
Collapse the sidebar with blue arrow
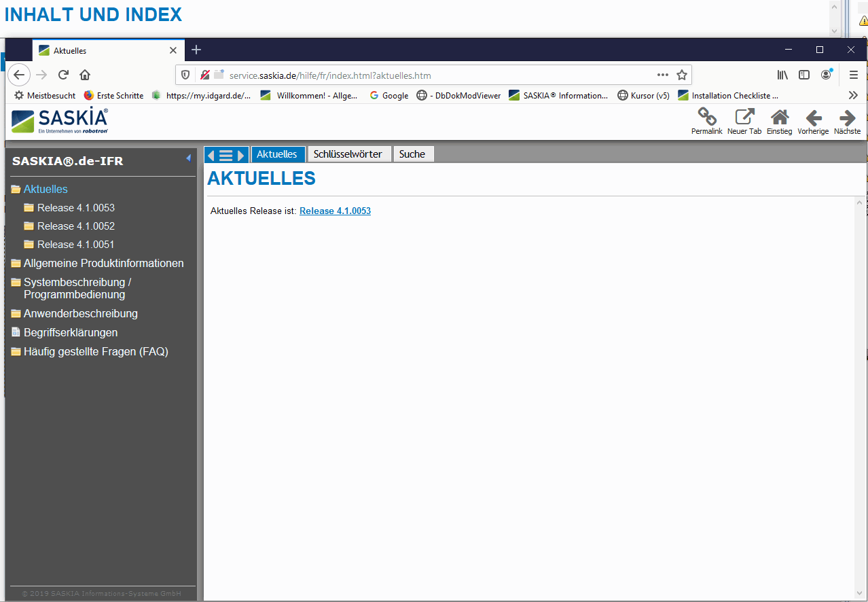tap(188, 158)
